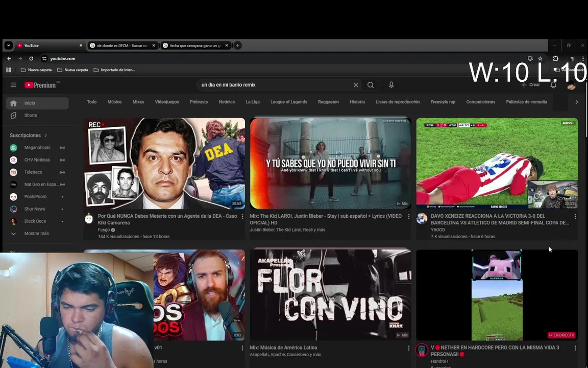Open the Teletrece subscription channel
Screen dimensions: 588x368
(37, 172)
